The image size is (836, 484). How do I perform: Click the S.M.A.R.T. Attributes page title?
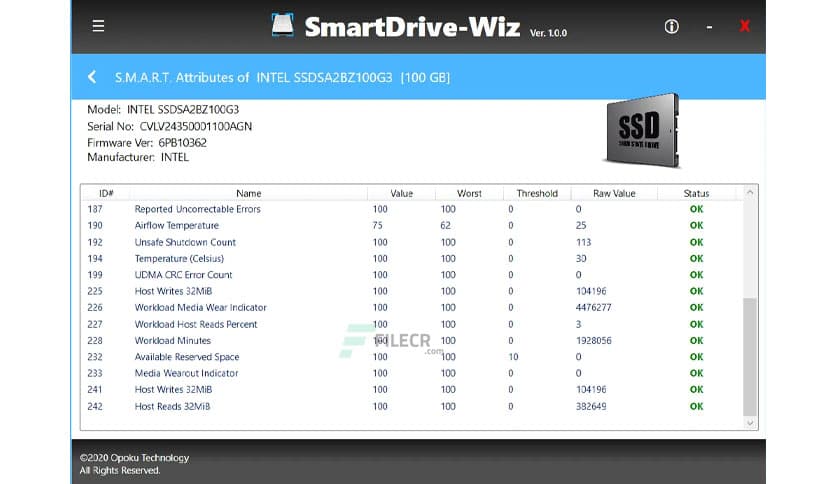(283, 78)
